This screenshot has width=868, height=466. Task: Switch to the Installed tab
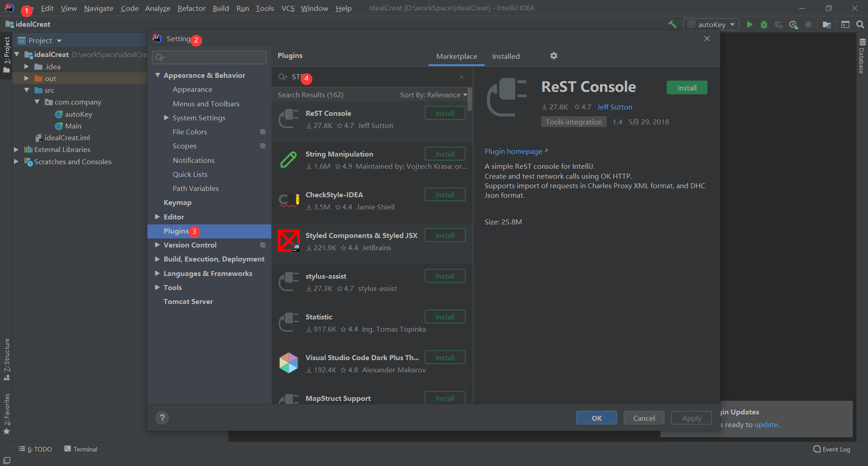tap(506, 56)
